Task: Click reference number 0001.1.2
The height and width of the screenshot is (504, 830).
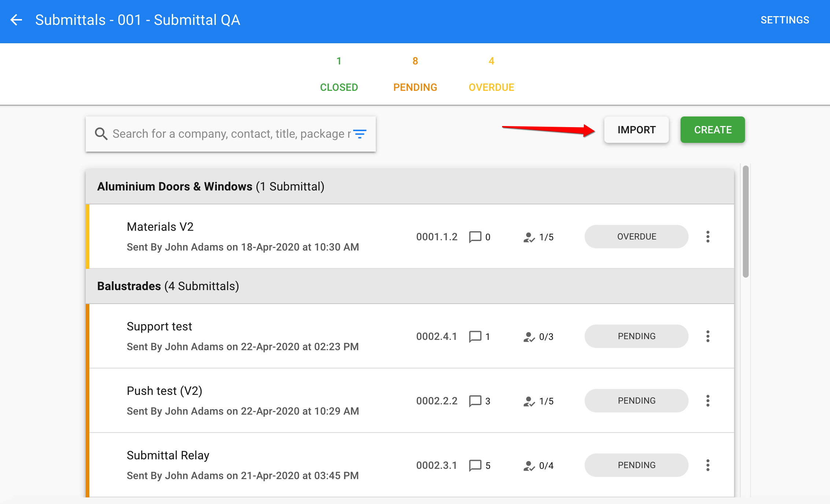Action: coord(437,237)
